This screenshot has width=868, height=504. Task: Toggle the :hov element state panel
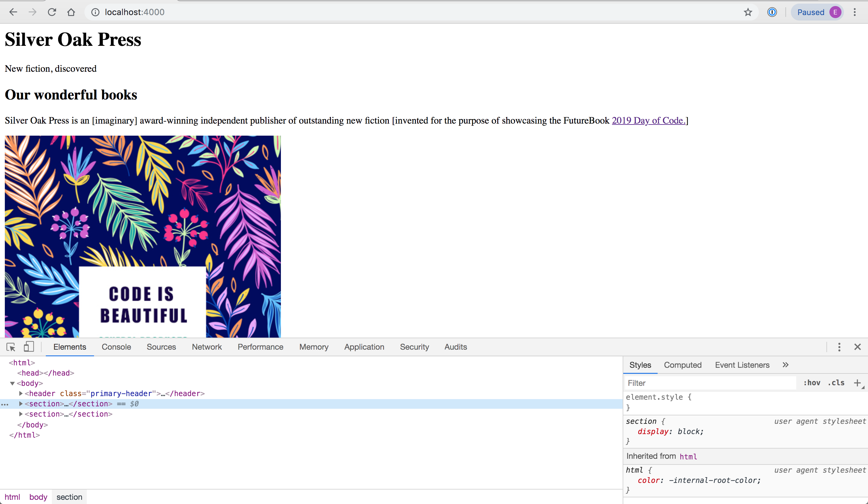pyautogui.click(x=812, y=383)
